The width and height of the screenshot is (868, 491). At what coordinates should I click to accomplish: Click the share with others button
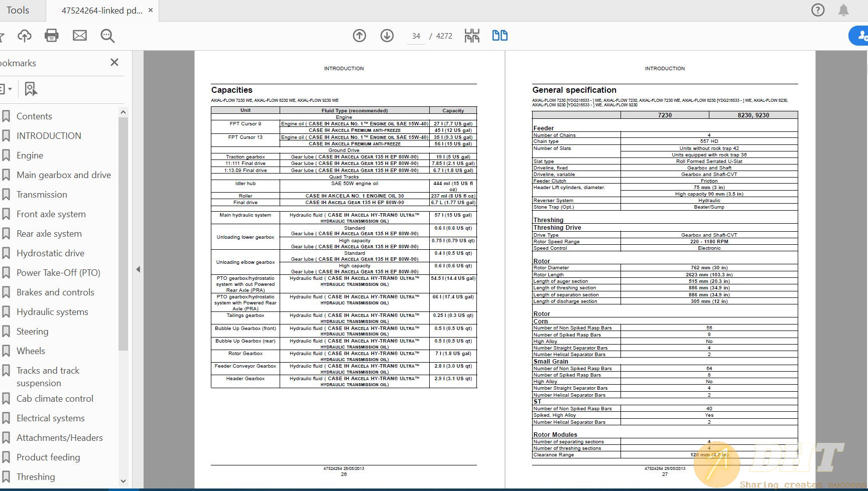[859, 36]
